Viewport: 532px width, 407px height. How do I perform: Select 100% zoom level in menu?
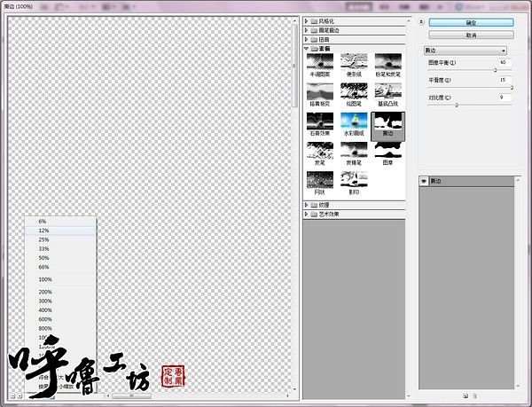click(x=45, y=279)
